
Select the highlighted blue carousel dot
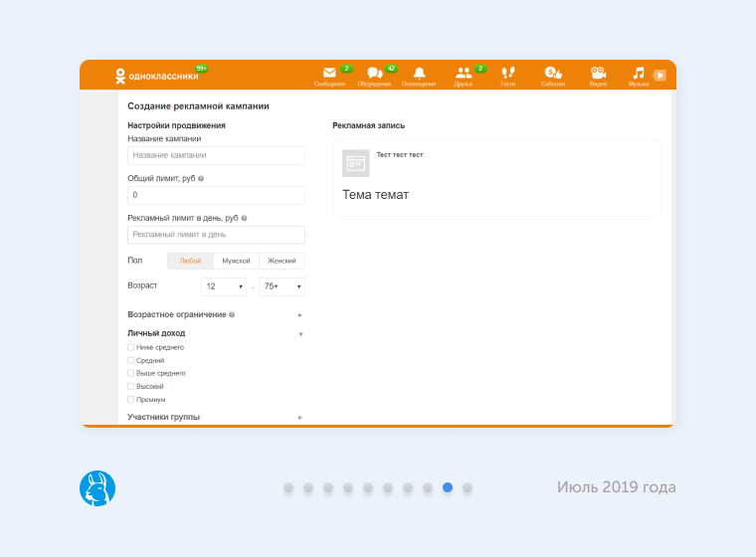(x=448, y=487)
